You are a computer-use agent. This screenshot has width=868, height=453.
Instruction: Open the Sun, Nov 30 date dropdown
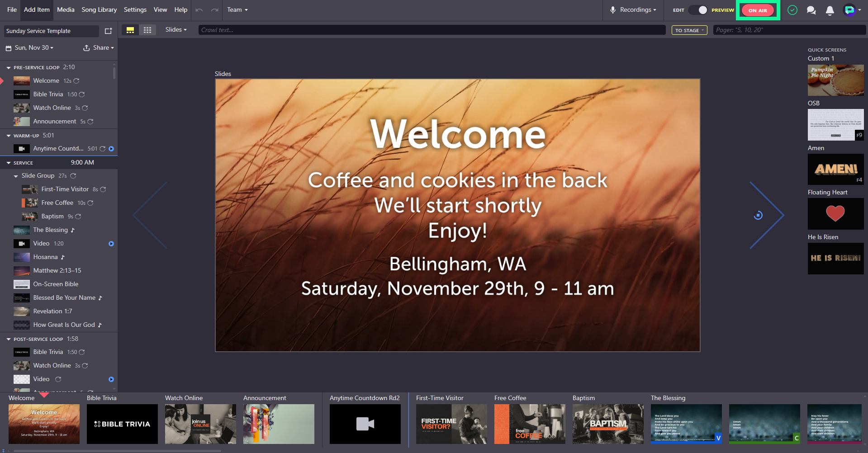click(x=34, y=48)
